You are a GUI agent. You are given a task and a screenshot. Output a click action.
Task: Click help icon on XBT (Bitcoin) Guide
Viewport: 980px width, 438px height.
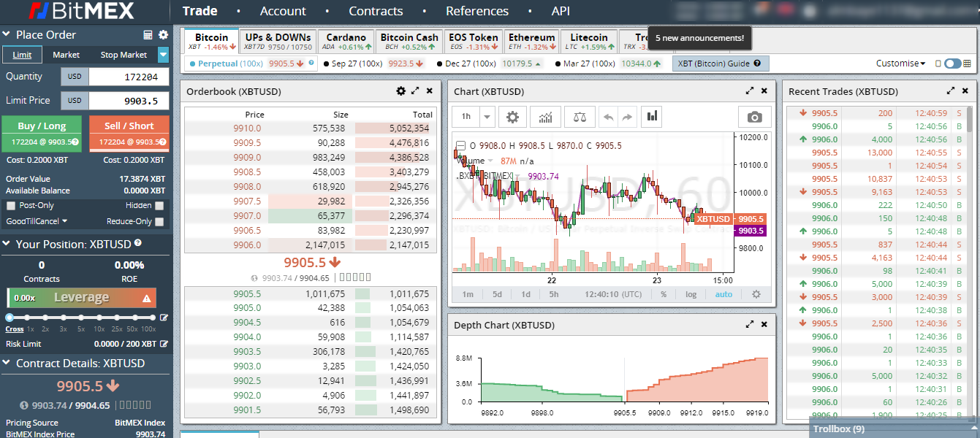757,64
